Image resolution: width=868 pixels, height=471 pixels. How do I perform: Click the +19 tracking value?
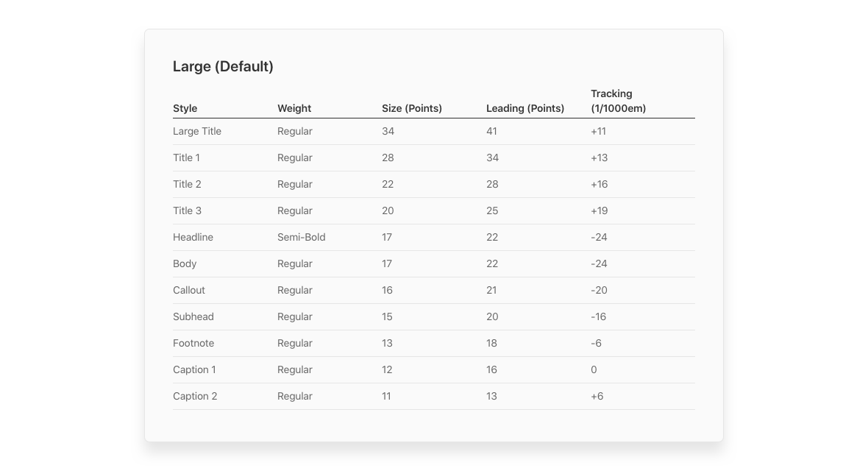tap(599, 211)
